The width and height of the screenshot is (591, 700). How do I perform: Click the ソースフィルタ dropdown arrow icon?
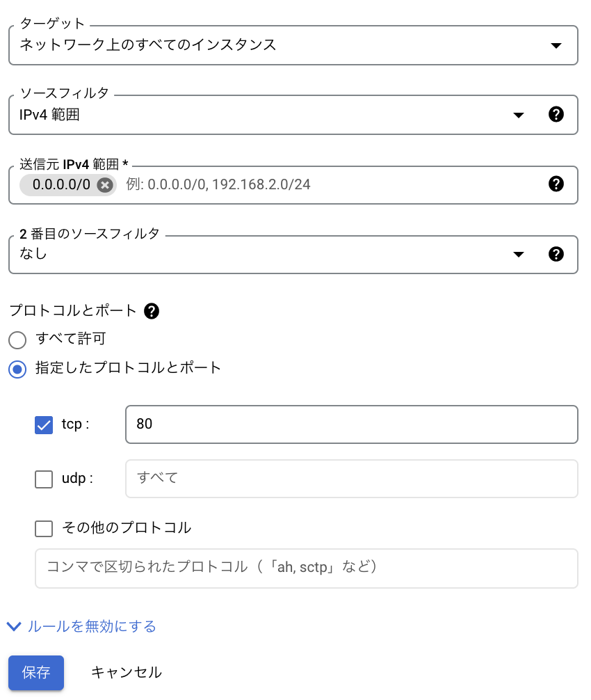coord(519,115)
